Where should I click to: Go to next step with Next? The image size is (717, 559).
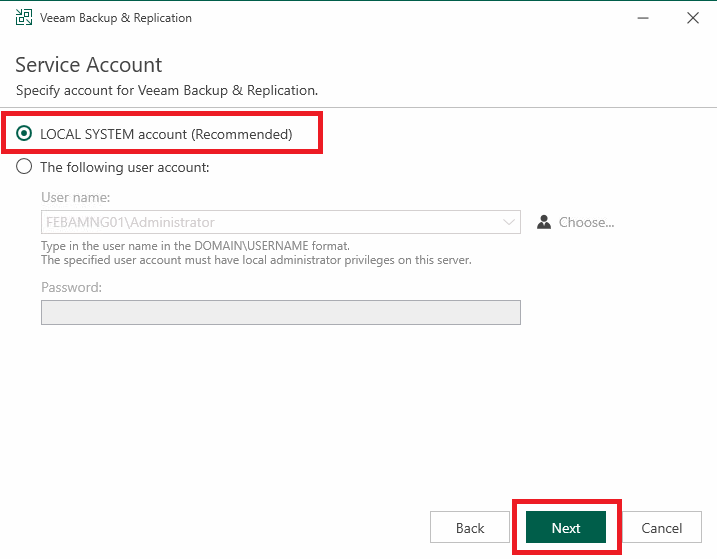pos(566,527)
